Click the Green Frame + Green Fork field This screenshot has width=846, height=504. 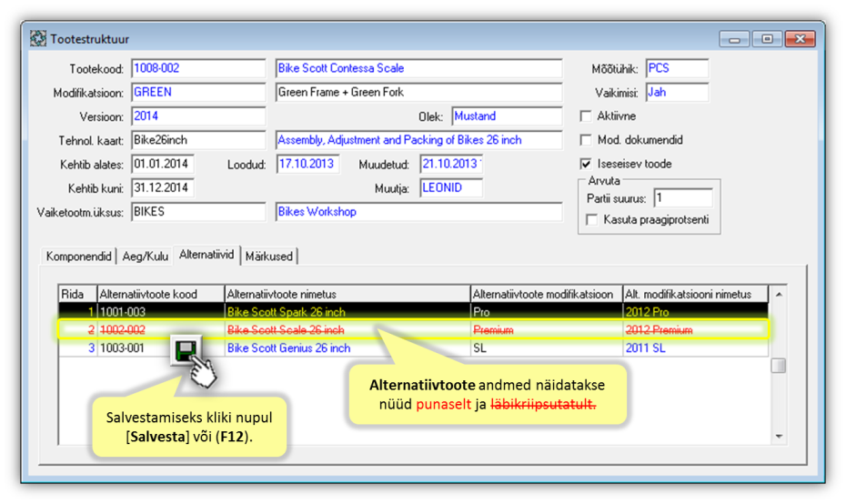point(418,92)
